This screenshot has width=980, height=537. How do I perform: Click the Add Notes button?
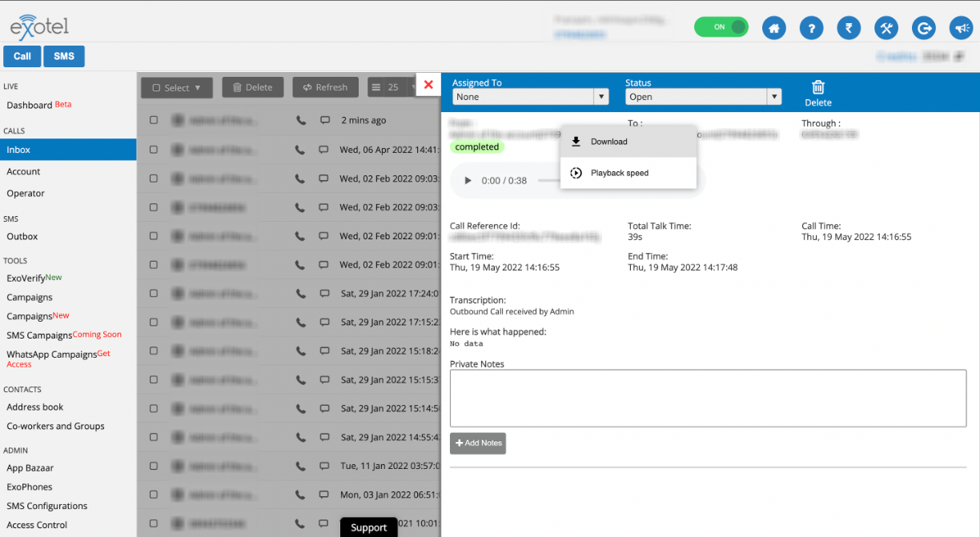click(478, 443)
